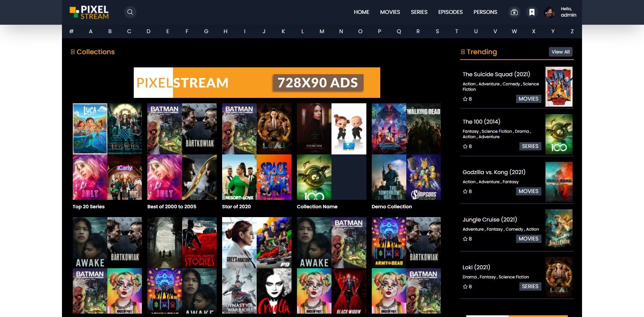Click SERIES tag on The 100
644x317 pixels.
point(530,146)
